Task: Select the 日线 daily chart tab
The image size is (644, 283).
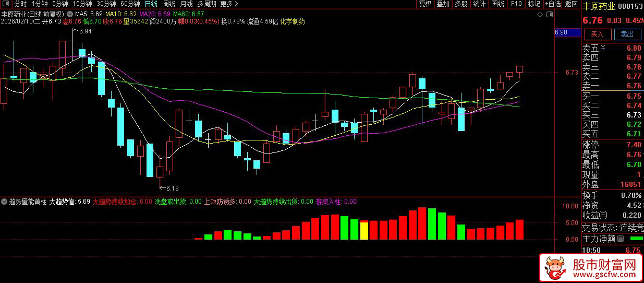Action: (151, 4)
